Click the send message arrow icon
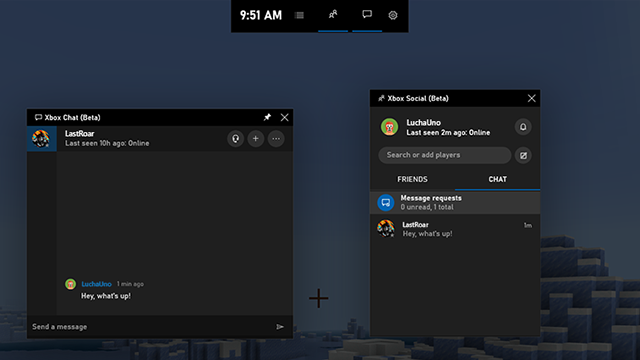The height and width of the screenshot is (360, 640). 280,327
